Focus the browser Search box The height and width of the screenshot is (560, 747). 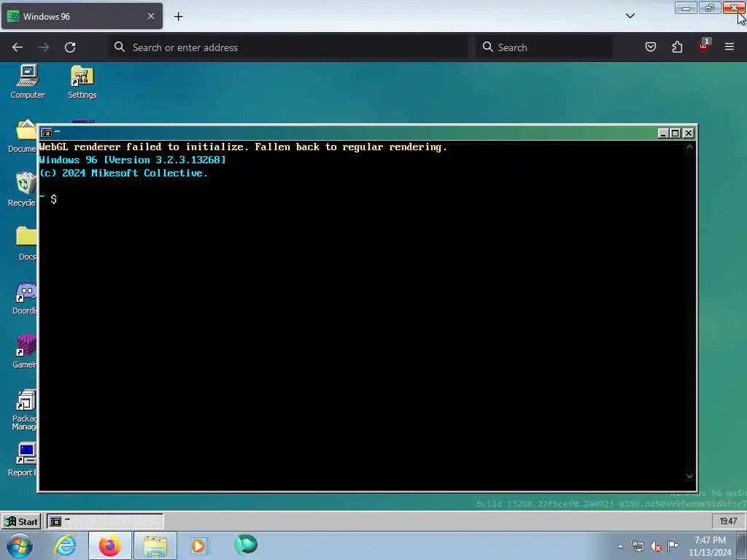[544, 47]
